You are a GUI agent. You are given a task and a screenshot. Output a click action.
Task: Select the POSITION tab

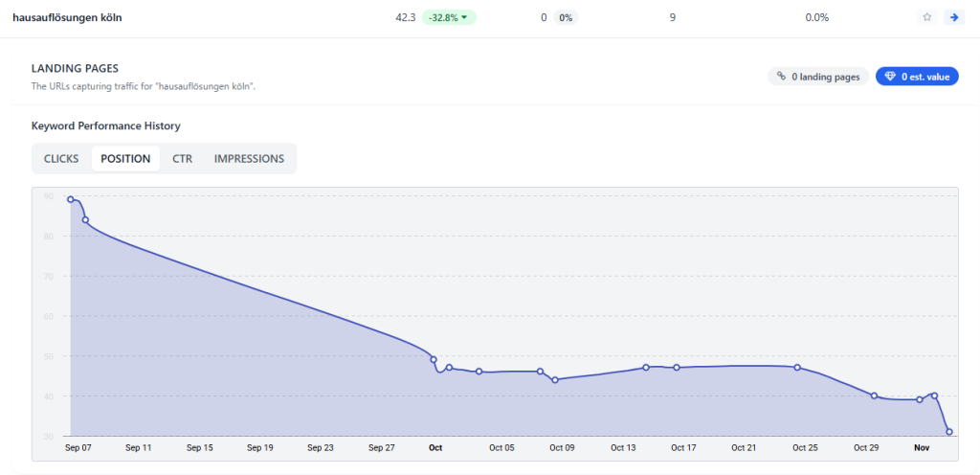(x=125, y=159)
